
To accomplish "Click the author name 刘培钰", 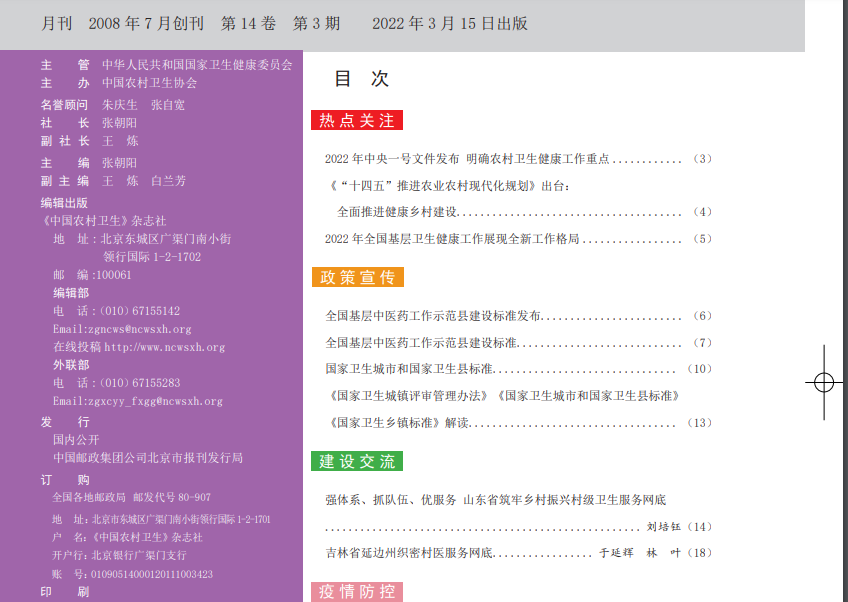I will pyautogui.click(x=664, y=526).
